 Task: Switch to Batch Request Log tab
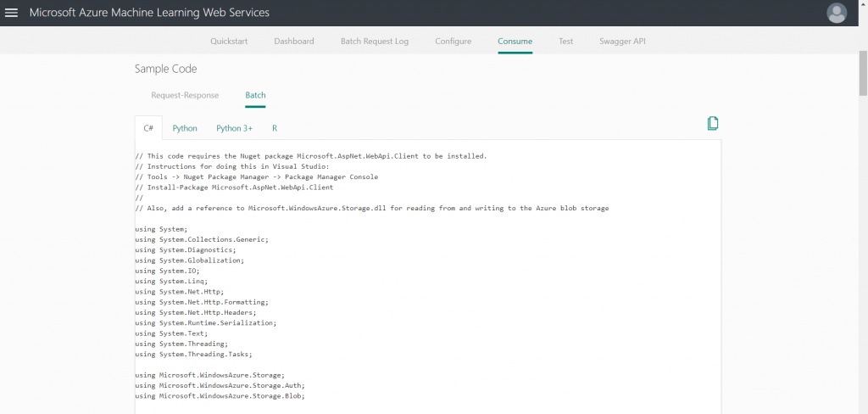[x=375, y=42]
